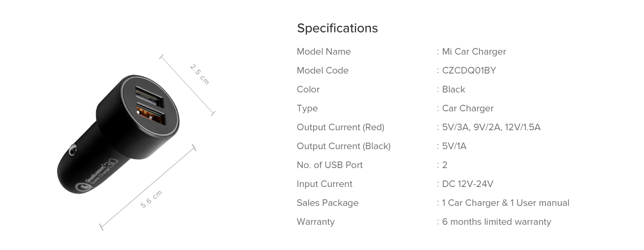Click the 5.6 cm dimension label

(151, 199)
